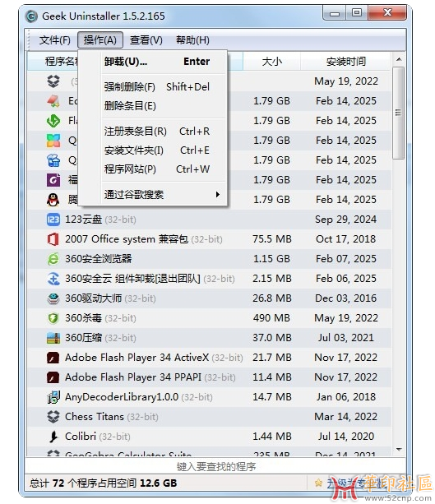Click the purple Foxit icon in the list
This screenshot has height=504, width=435.
tap(53, 180)
